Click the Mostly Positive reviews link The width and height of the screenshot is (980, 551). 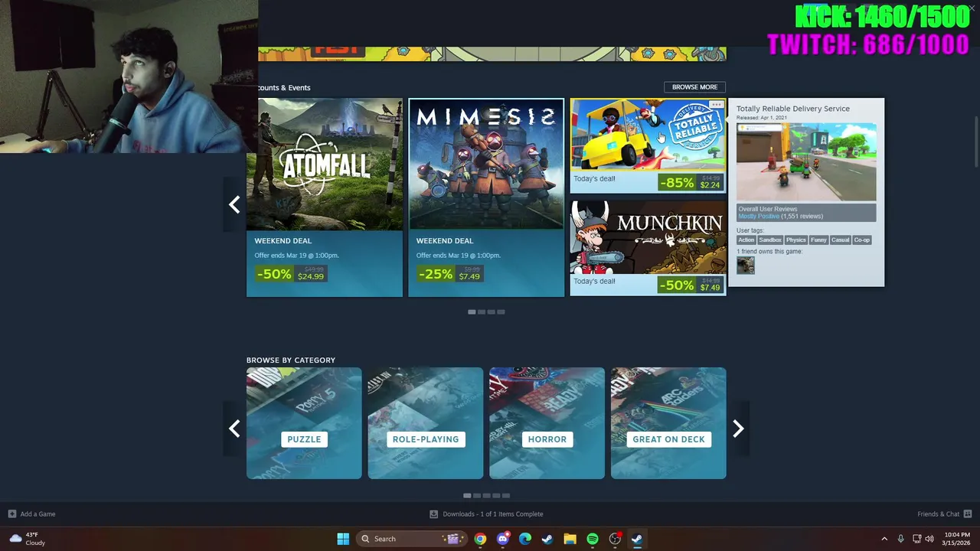pos(758,217)
